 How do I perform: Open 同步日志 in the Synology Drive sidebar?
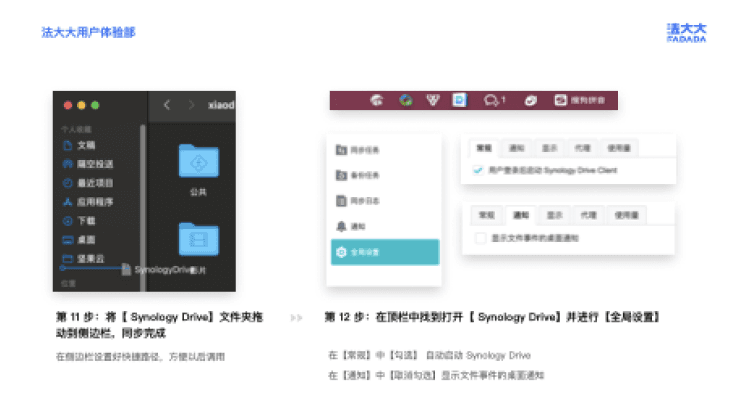click(x=358, y=201)
